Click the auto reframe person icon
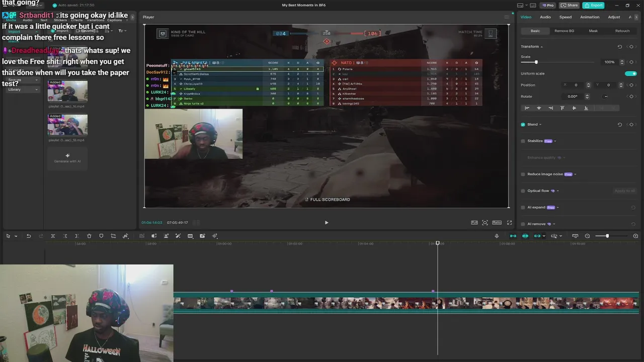This screenshot has width=644, height=362. coord(166,236)
